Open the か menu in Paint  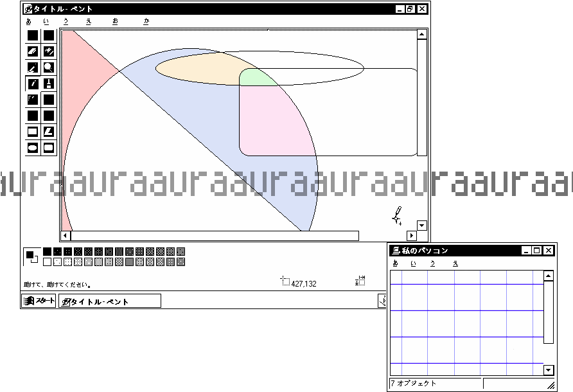coord(146,22)
